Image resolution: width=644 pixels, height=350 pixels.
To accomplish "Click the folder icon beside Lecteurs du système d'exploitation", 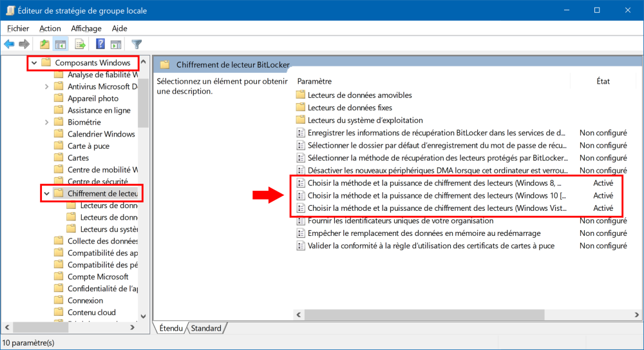I will click(x=301, y=120).
